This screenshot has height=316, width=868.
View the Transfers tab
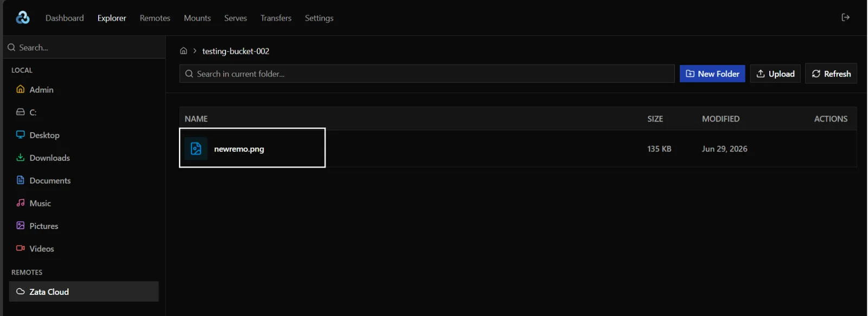tap(276, 18)
